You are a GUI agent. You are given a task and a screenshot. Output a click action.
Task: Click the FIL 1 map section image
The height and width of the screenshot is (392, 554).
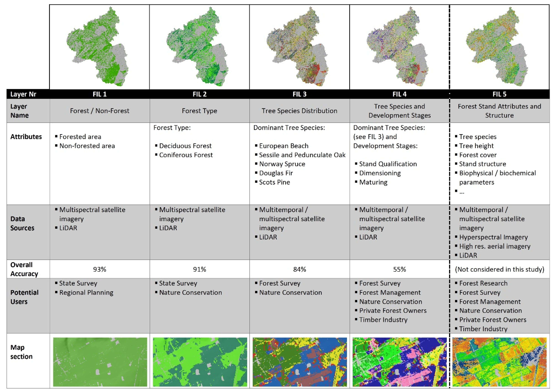point(100,362)
